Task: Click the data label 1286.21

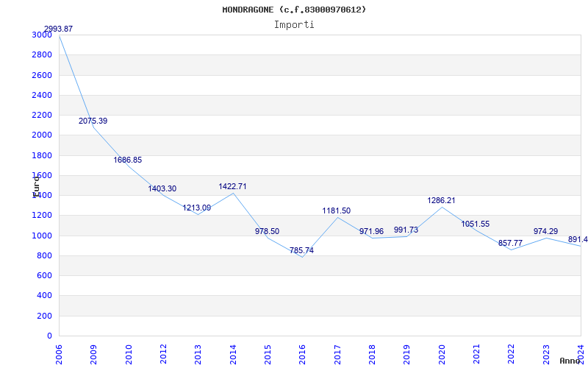Action: (x=442, y=200)
